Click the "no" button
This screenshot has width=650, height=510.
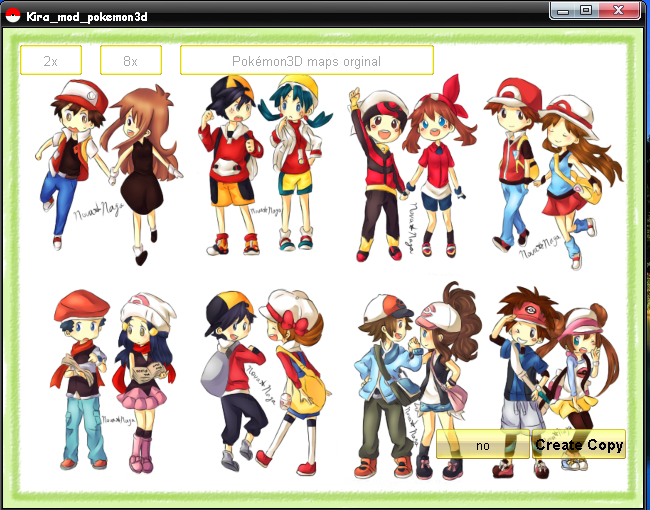tap(483, 445)
